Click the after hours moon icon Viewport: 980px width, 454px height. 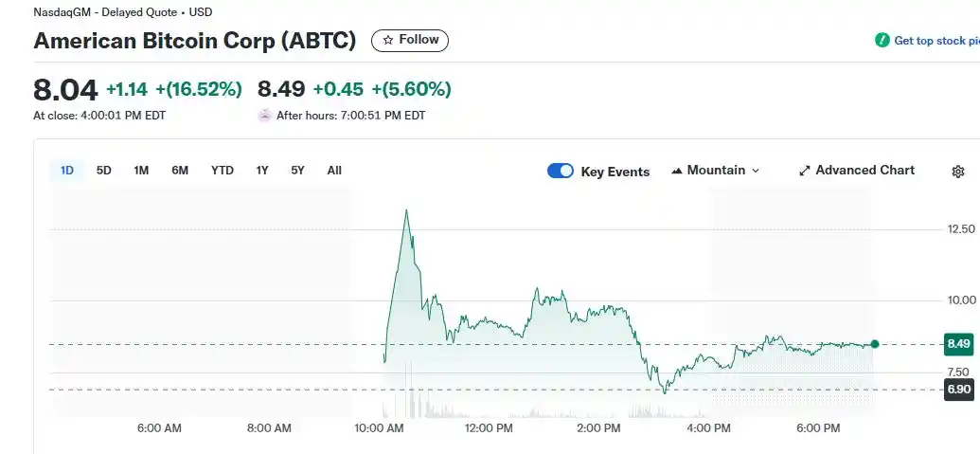264,116
